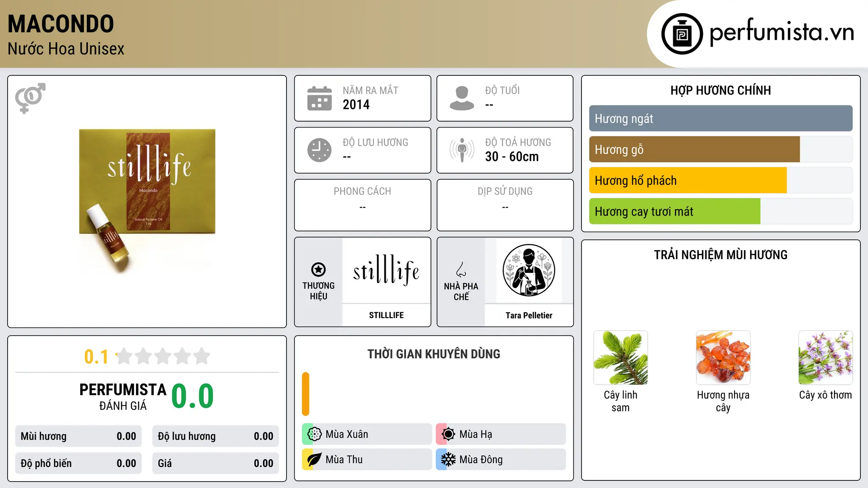Click the 0.1 user rating number

[x=96, y=357]
